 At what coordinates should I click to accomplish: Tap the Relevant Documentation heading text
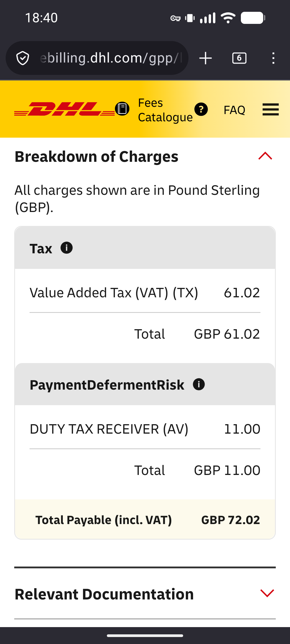(104, 594)
